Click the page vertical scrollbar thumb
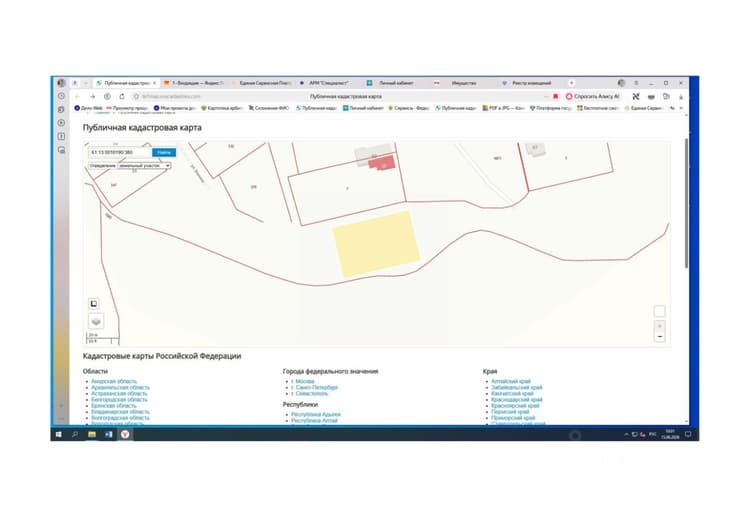750x531 pixels. coord(686,203)
